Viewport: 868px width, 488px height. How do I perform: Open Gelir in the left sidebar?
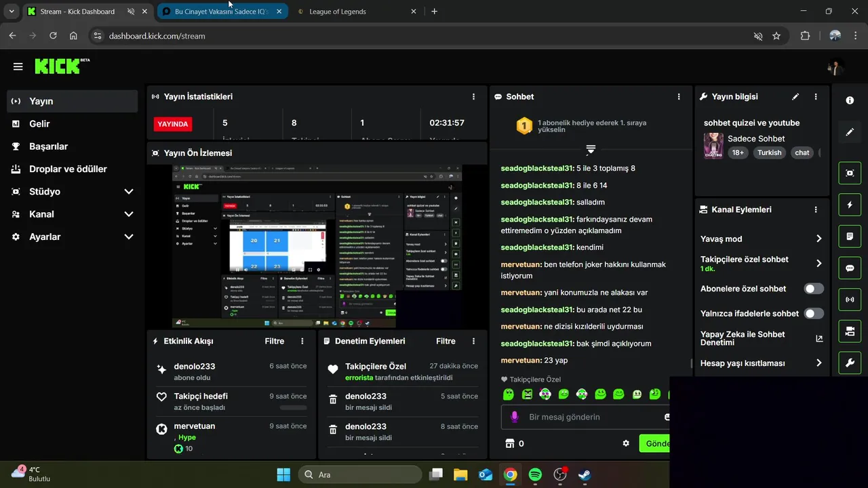pyautogui.click(x=73, y=123)
